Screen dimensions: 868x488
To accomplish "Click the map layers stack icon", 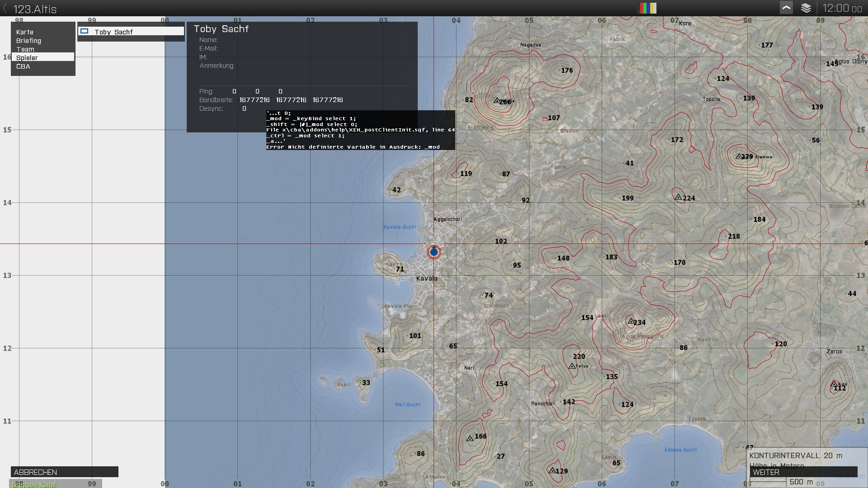I will 806,8.
